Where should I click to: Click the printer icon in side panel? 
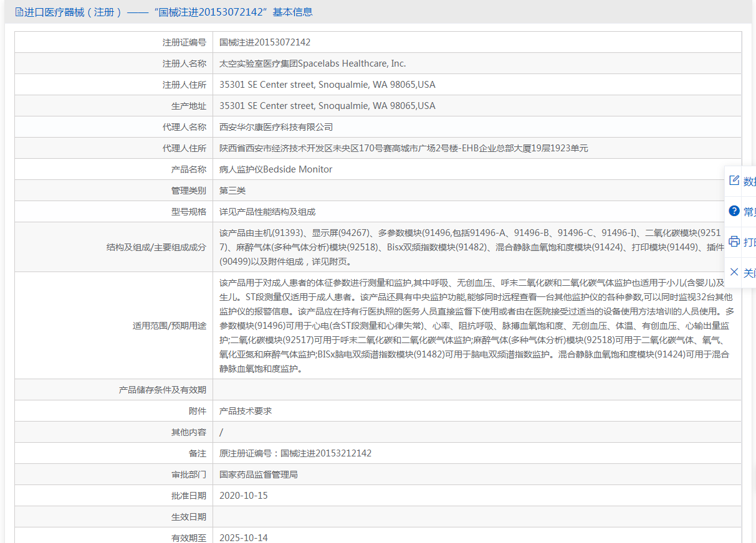734,242
